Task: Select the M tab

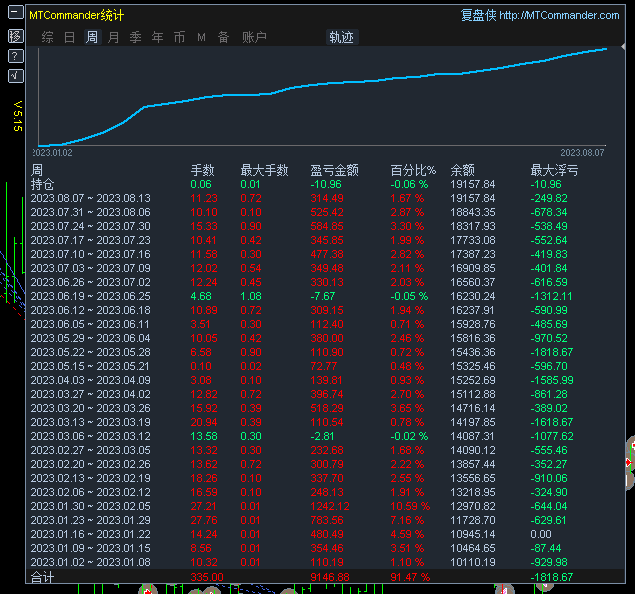Action: point(201,37)
